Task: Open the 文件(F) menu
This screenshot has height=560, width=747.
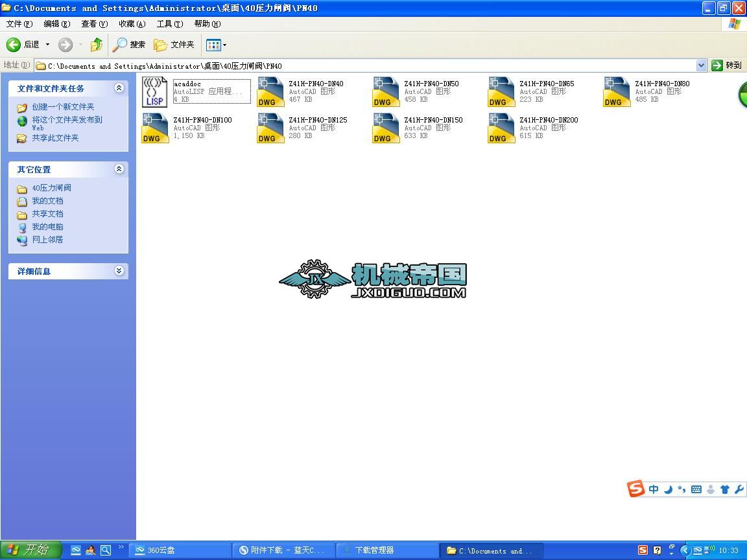Action: (x=19, y=24)
